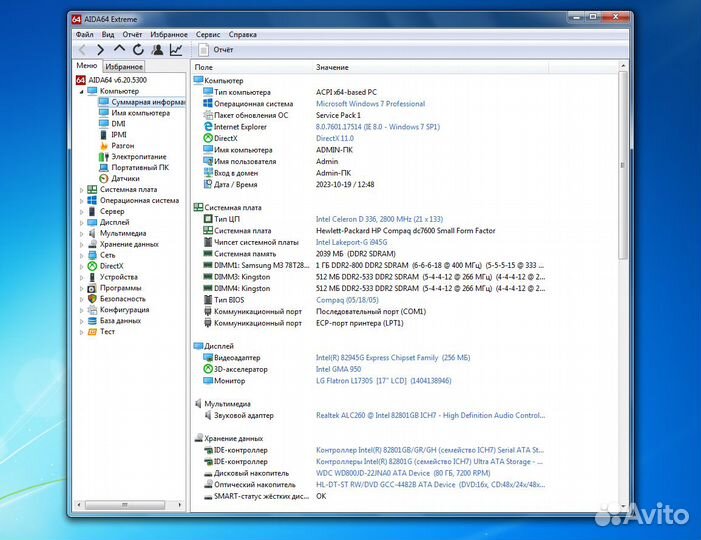Click the Тип ЦП processor icon
Screen dimensions: 701x540
coord(208,219)
